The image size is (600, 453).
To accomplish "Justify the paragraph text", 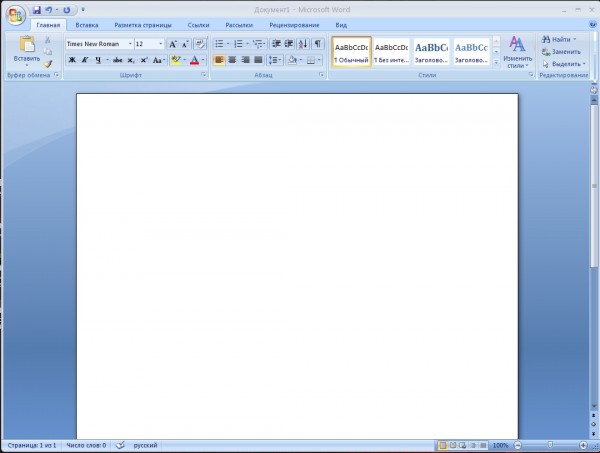I will tap(258, 60).
